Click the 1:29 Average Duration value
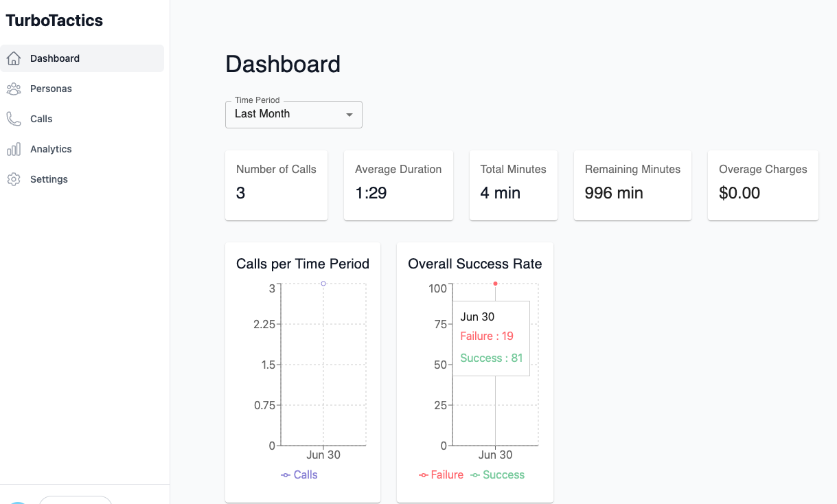837x504 pixels. click(x=371, y=193)
